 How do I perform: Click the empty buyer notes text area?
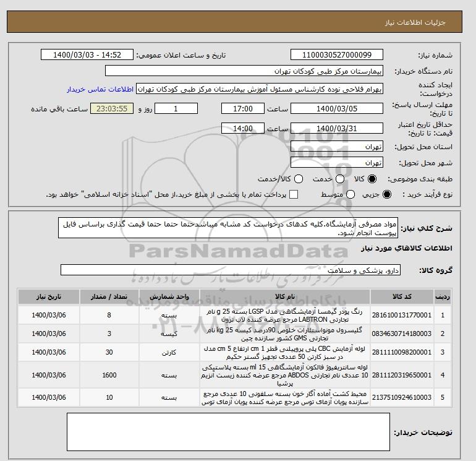coord(228,431)
